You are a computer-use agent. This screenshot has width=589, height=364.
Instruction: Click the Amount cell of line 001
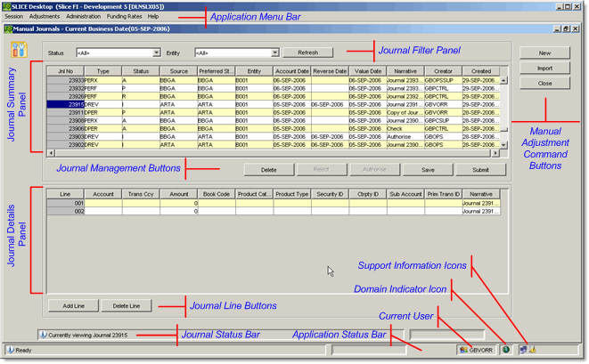[178, 203]
